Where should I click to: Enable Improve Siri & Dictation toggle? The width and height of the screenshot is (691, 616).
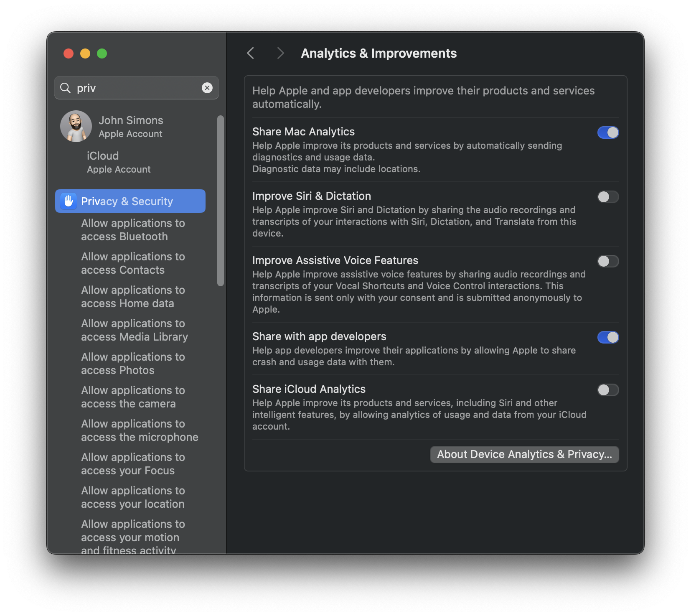point(608,197)
